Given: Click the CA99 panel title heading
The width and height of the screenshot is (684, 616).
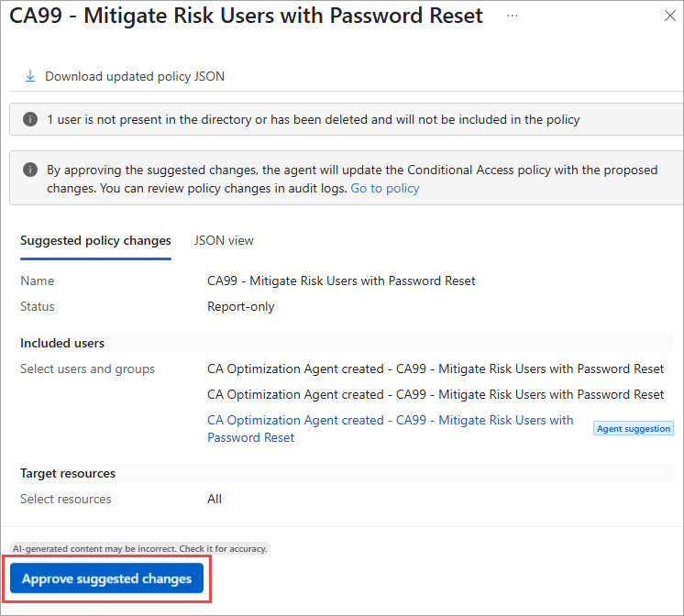Looking at the screenshot, I should (246, 16).
